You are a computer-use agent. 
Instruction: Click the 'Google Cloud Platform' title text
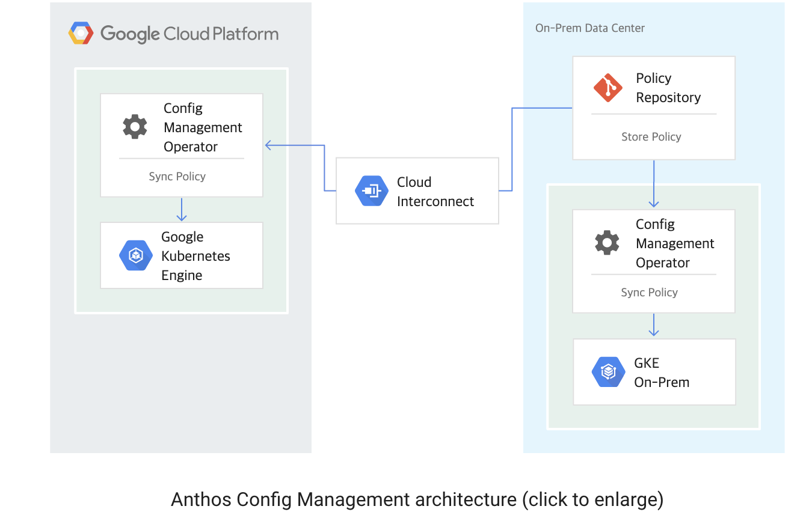point(189,34)
